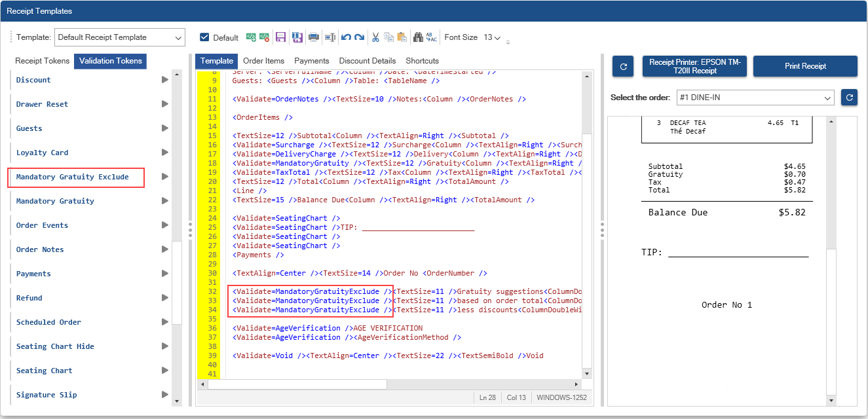
Task: Click the find and replace icon
Action: point(431,37)
